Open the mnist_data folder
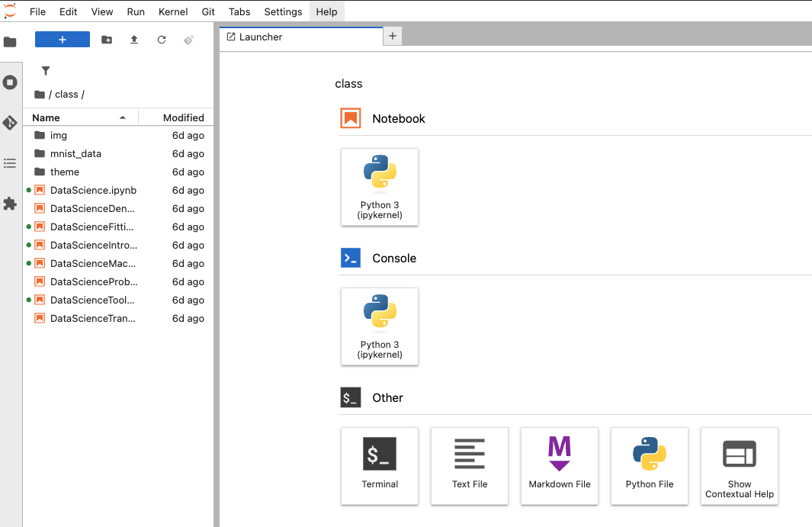 75,153
